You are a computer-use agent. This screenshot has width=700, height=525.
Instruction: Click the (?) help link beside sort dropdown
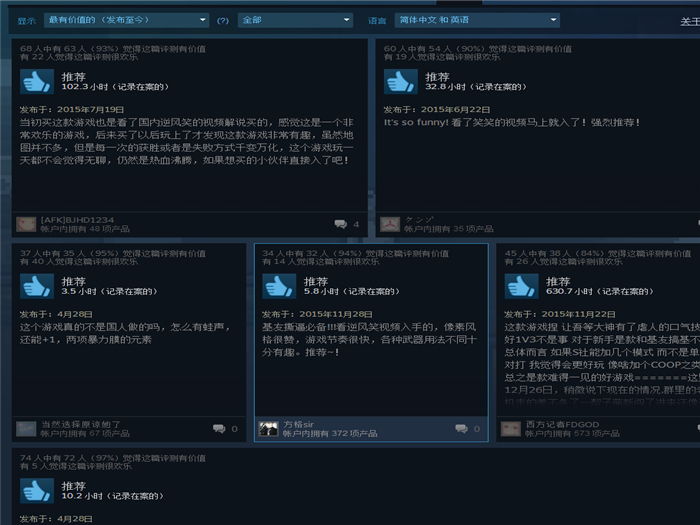pyautogui.click(x=223, y=21)
